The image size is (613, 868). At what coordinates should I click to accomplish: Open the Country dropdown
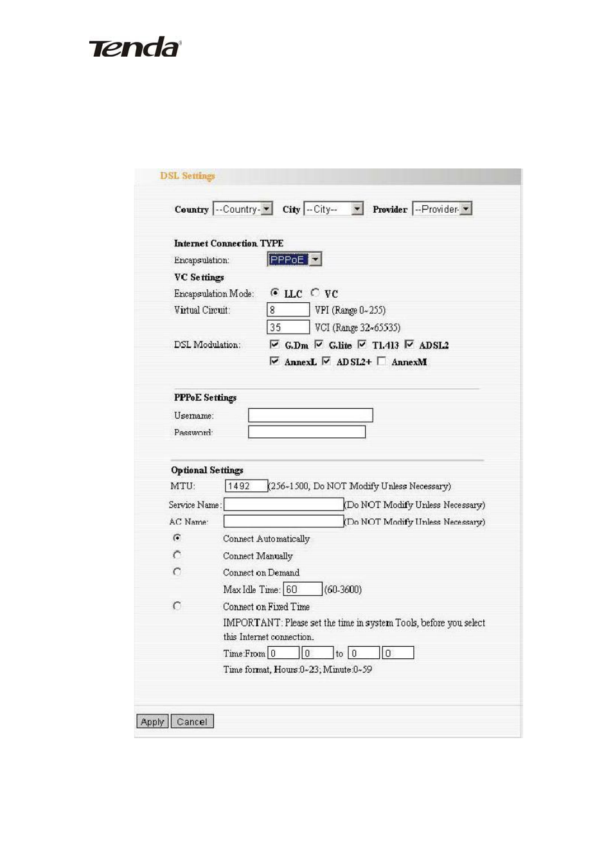[243, 209]
